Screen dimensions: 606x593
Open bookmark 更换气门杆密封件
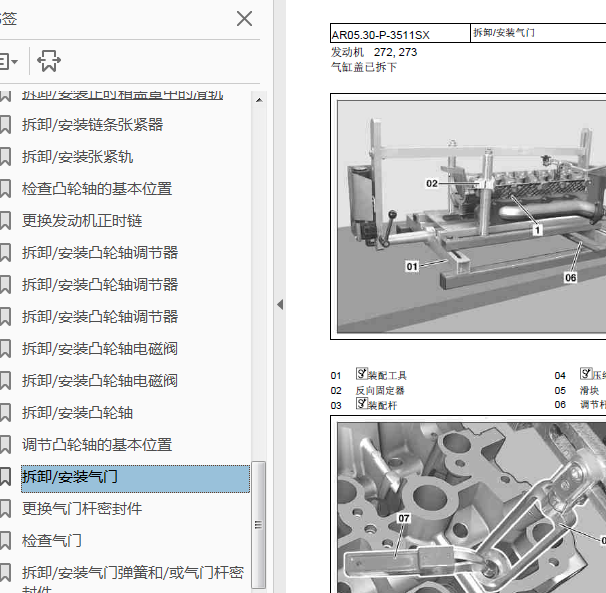(x=82, y=509)
